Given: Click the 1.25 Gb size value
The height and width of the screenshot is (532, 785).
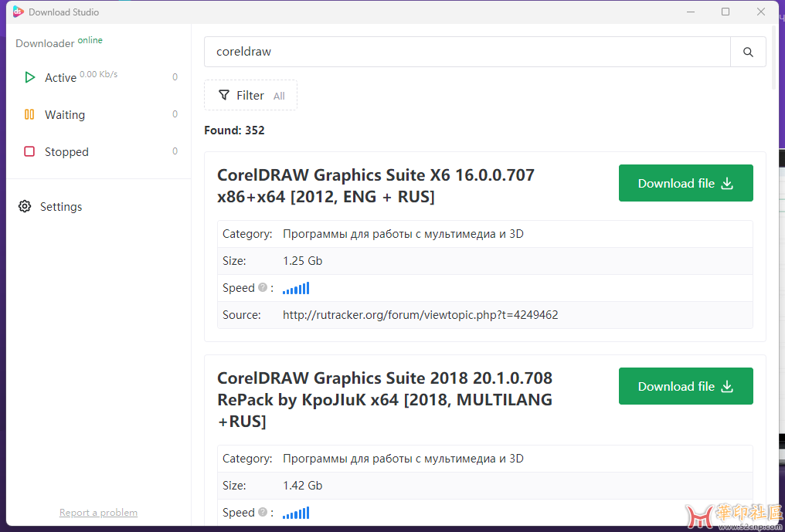Looking at the screenshot, I should pos(302,261).
